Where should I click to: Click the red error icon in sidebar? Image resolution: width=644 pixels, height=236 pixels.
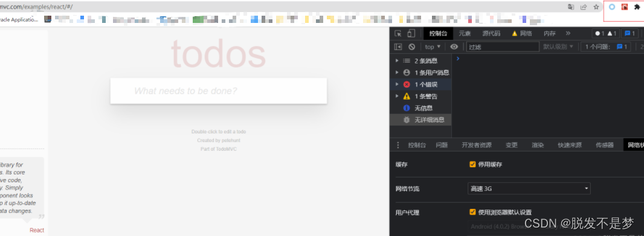(407, 85)
